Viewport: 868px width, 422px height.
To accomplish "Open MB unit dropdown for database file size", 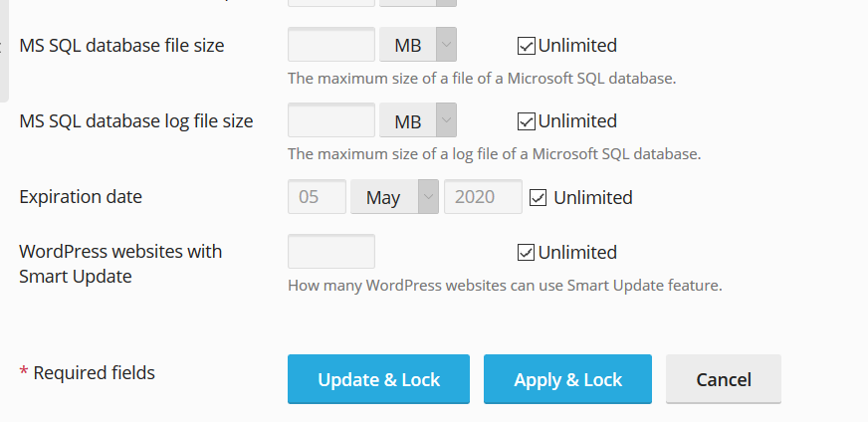I will point(418,45).
